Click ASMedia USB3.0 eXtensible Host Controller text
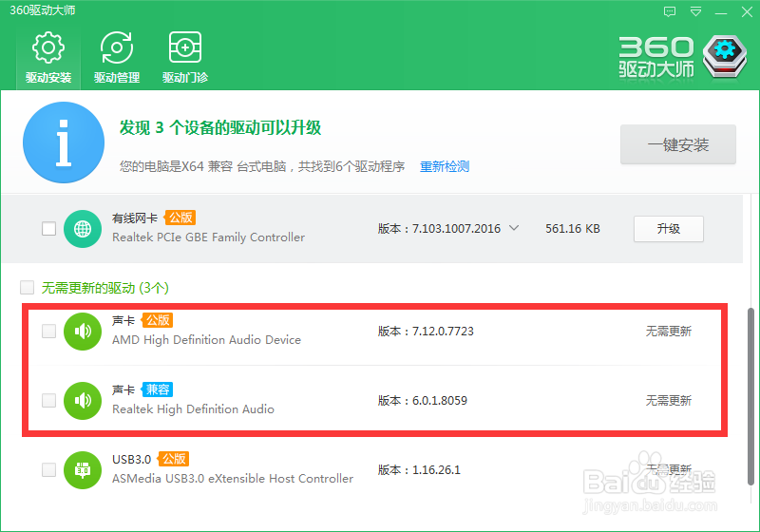This screenshot has width=760, height=532. point(233,479)
